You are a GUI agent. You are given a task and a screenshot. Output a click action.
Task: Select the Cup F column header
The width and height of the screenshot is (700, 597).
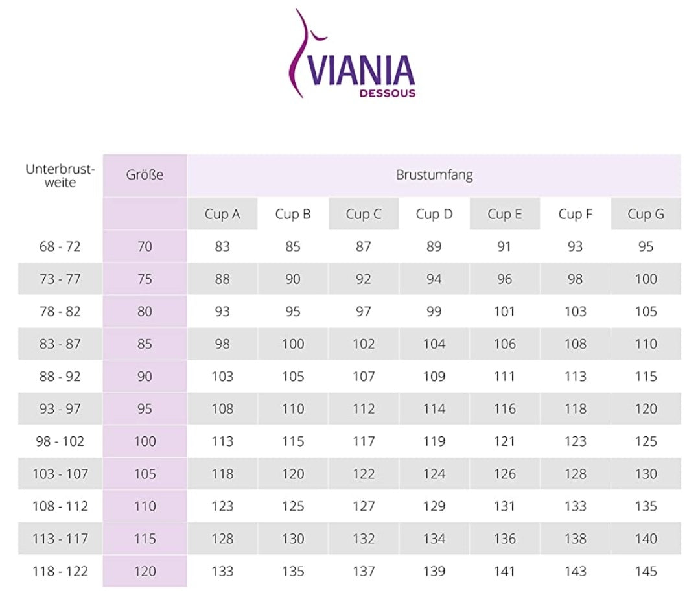576,214
